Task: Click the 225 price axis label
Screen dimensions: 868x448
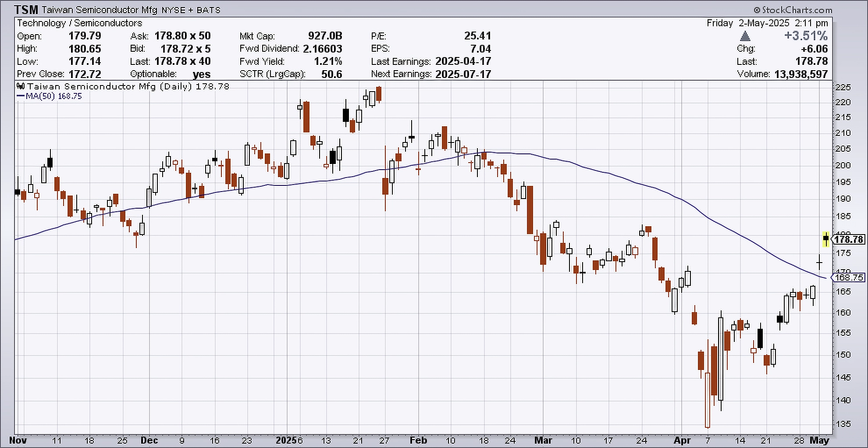Action: click(x=843, y=87)
